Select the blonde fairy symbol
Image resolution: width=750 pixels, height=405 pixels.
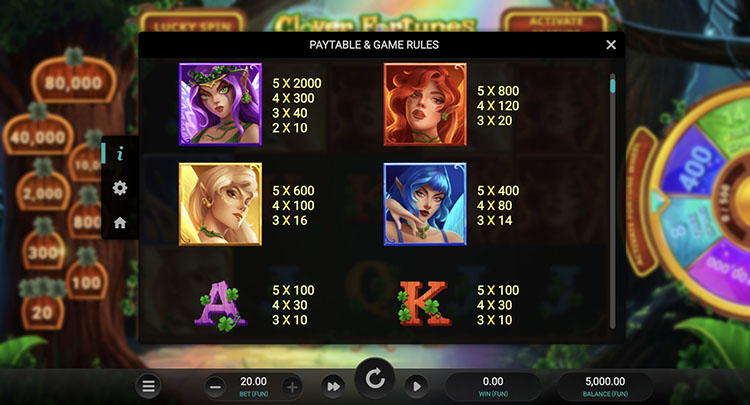(220, 204)
